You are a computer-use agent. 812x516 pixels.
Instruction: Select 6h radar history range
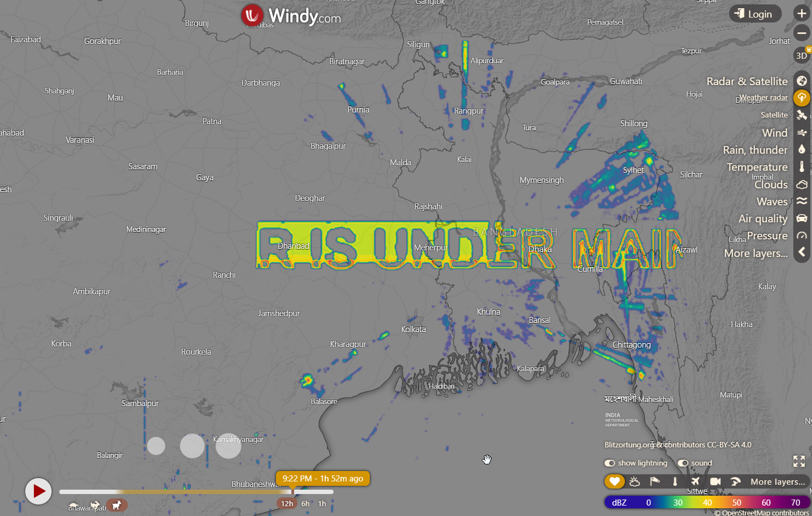coord(306,503)
